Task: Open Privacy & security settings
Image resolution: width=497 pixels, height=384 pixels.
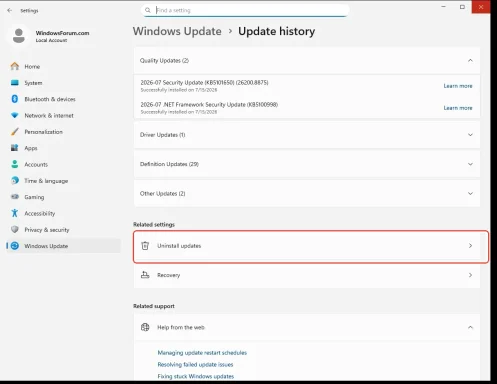Action: 63,229
